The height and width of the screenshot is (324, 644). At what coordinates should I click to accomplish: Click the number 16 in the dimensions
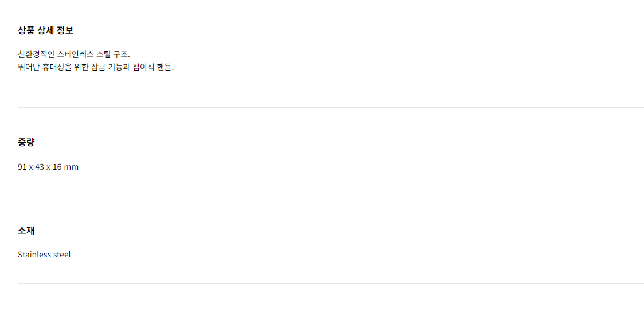click(x=57, y=167)
